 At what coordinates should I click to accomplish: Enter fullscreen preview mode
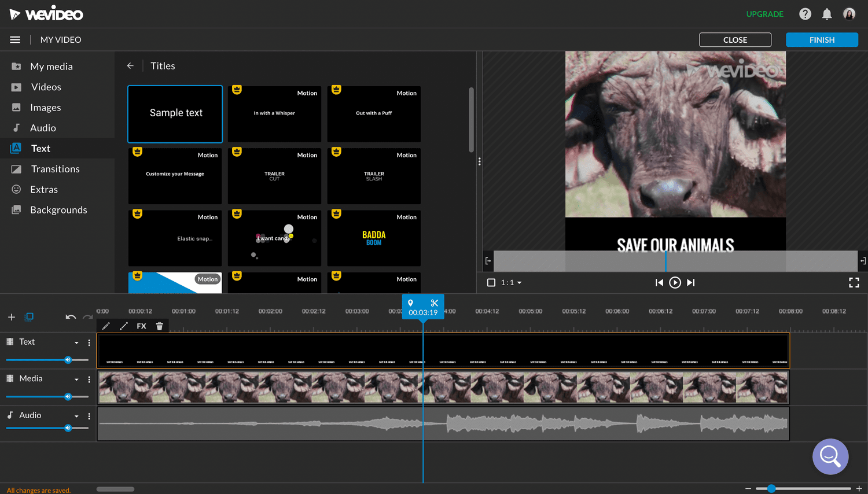point(854,282)
